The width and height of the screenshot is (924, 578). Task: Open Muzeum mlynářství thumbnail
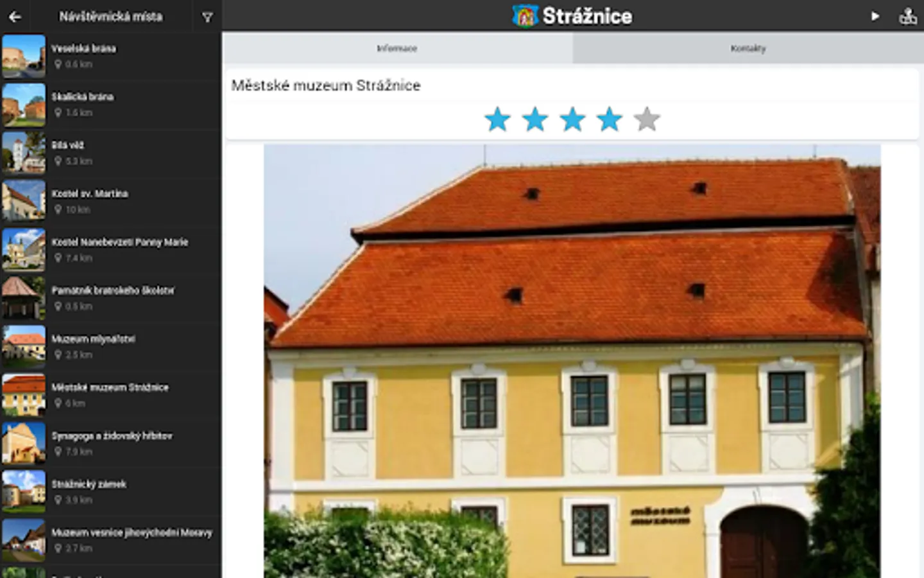[24, 347]
